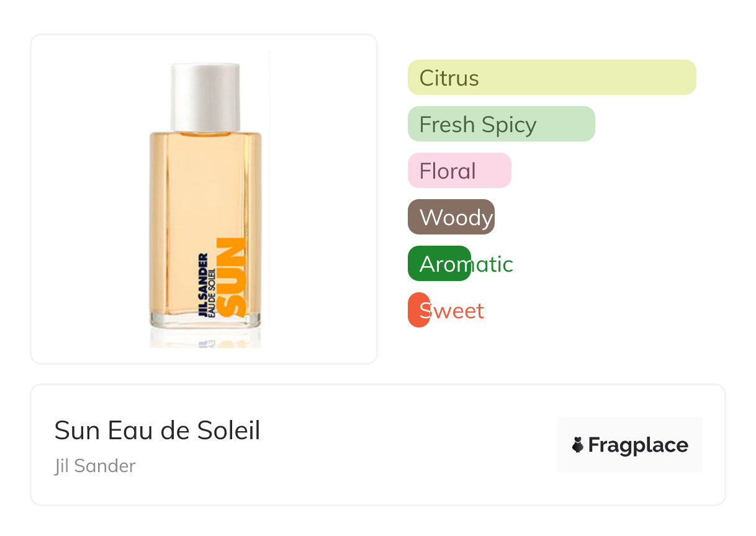Click the green Aromatic accord bar
The width and height of the screenshot is (756, 536).
(x=439, y=264)
